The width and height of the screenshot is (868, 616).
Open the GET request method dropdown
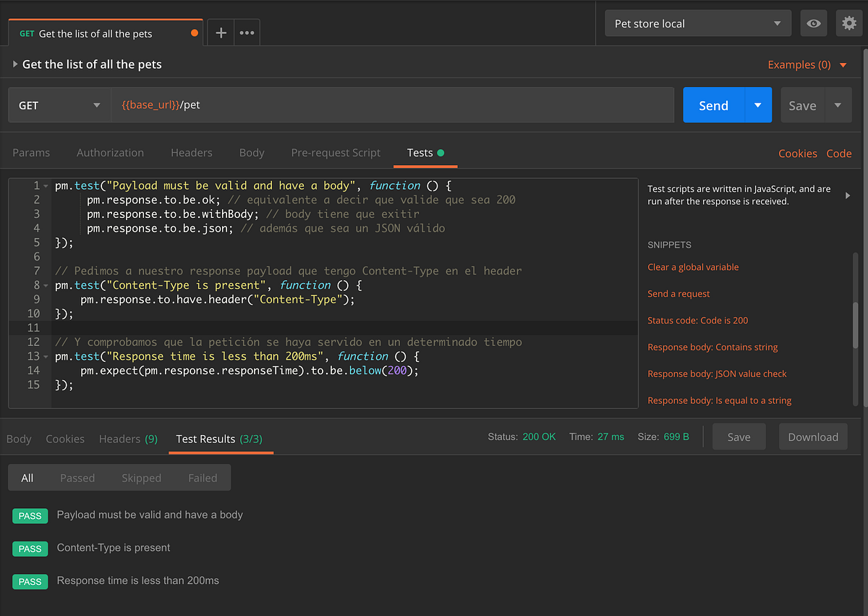[x=58, y=105]
